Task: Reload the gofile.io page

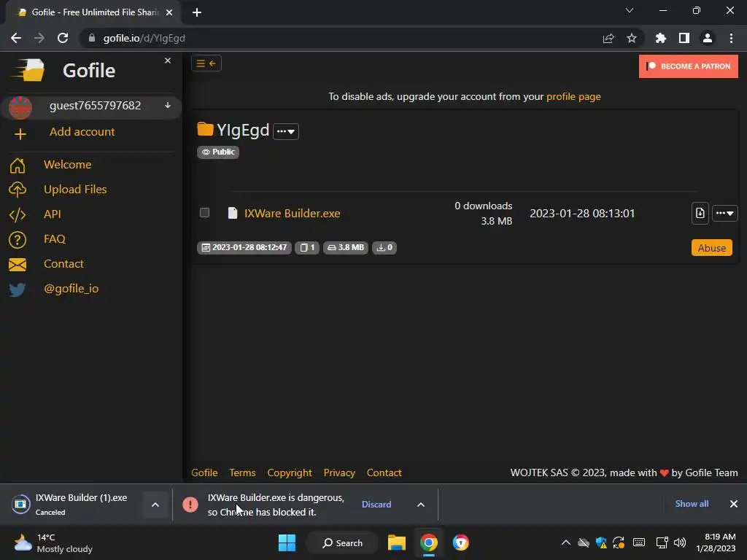Action: pyautogui.click(x=63, y=38)
